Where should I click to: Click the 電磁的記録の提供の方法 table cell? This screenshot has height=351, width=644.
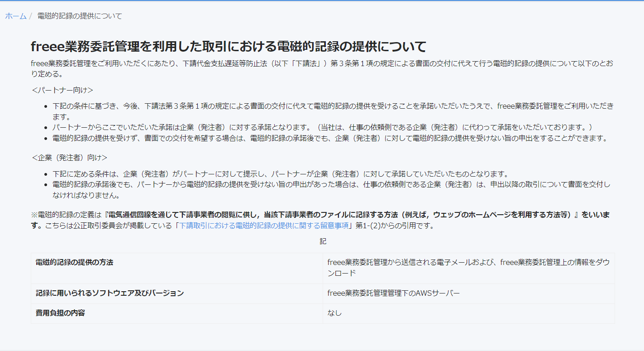[177, 268]
